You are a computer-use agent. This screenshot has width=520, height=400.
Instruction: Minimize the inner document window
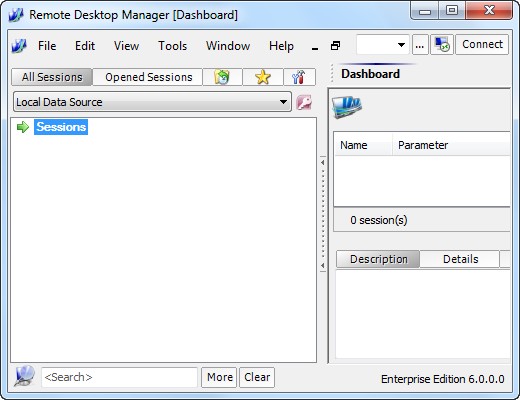[315, 48]
